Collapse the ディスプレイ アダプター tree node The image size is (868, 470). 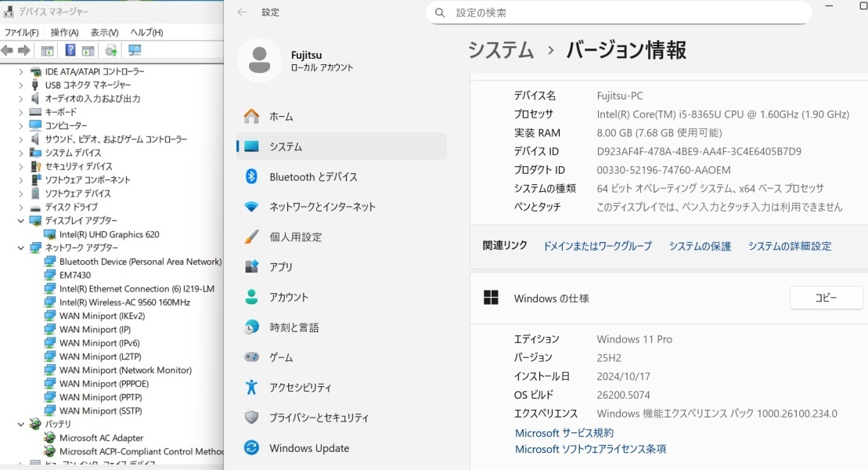(21, 221)
